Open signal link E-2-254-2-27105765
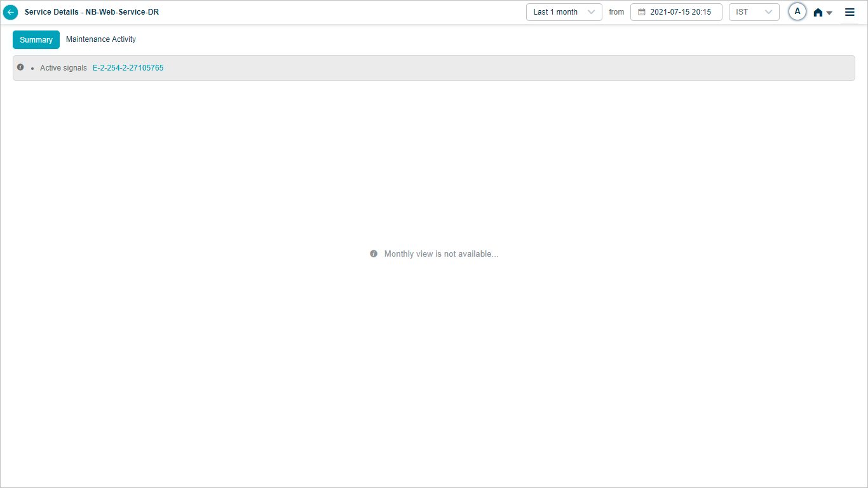 pyautogui.click(x=128, y=68)
